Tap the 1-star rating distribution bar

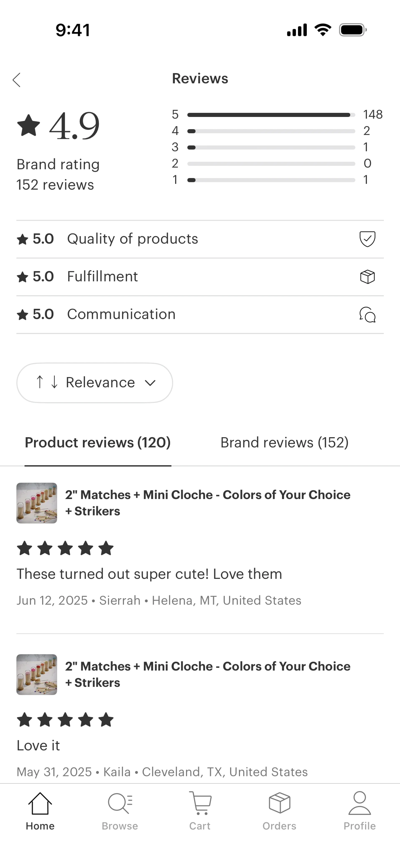(x=271, y=180)
